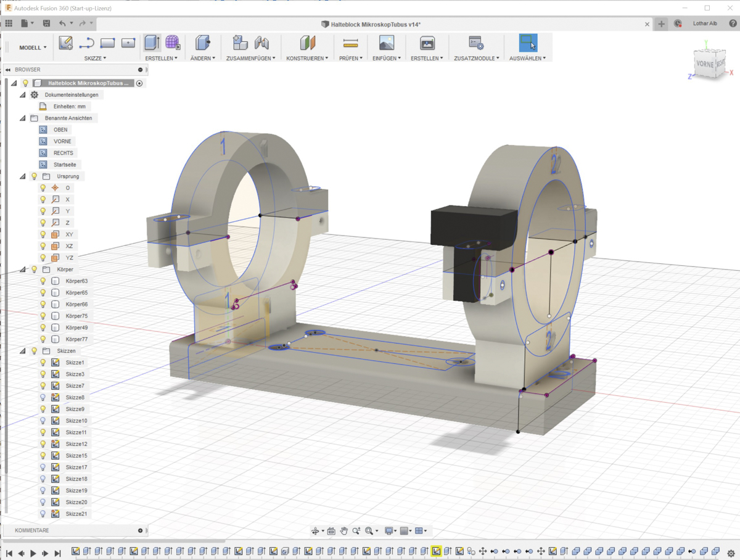Click the VORNE face on the ViewCube
Viewport: 740px width, 560px height.
(705, 64)
